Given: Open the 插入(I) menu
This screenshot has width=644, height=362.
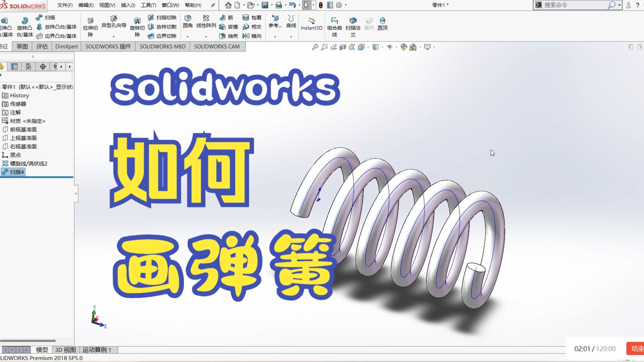Looking at the screenshot, I should [x=128, y=5].
